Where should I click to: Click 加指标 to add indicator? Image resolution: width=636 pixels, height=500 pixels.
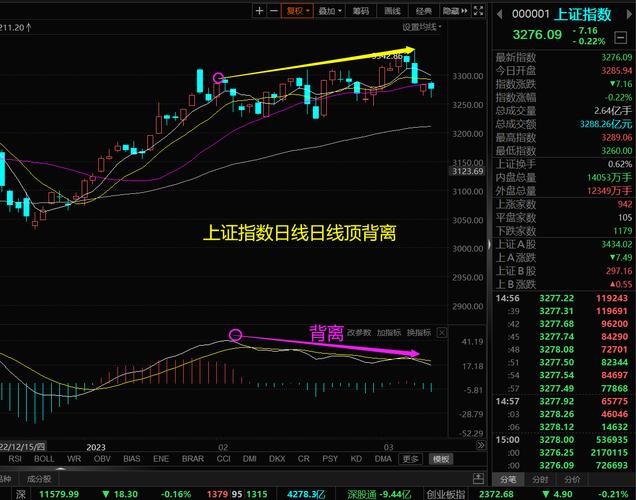click(x=389, y=332)
